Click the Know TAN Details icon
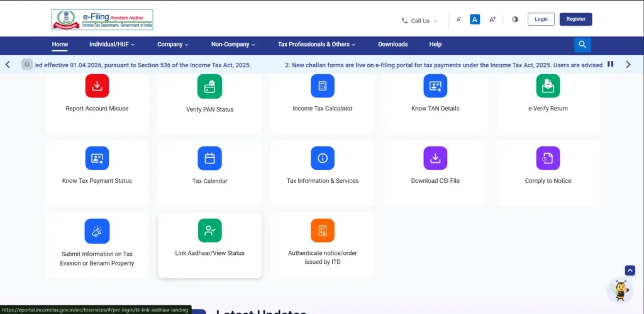 pyautogui.click(x=435, y=86)
